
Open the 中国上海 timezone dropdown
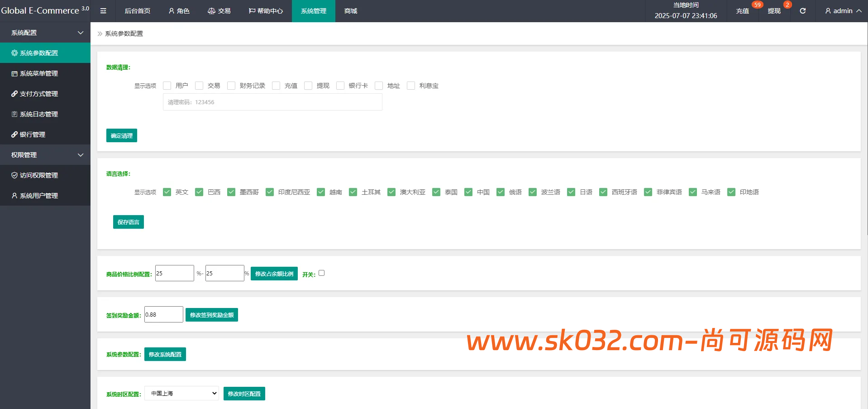[x=181, y=393]
